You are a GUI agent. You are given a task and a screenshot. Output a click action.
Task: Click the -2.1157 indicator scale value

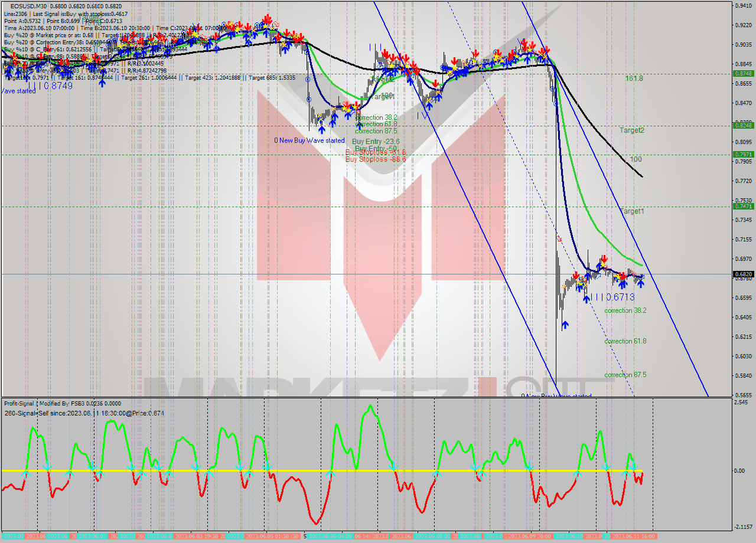pyautogui.click(x=742, y=527)
